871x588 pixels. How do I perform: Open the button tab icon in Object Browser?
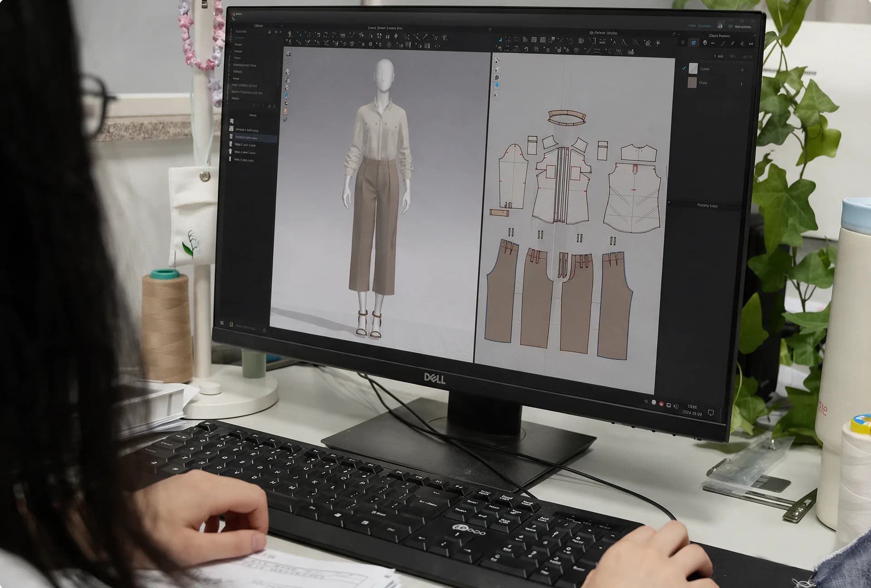click(705, 43)
